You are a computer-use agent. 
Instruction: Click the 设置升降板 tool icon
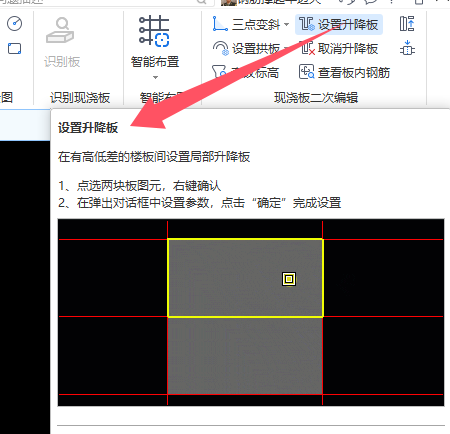307,24
